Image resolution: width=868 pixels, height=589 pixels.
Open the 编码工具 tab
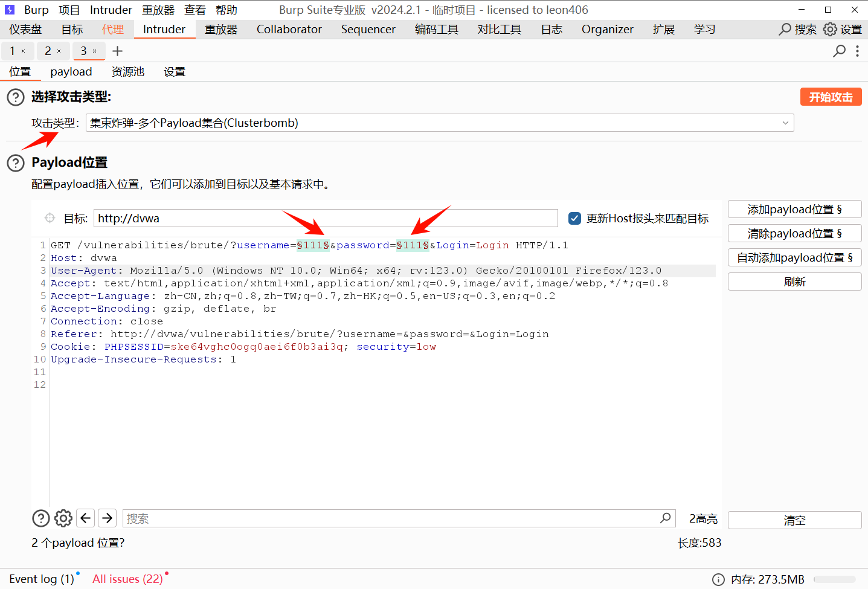[x=436, y=29]
